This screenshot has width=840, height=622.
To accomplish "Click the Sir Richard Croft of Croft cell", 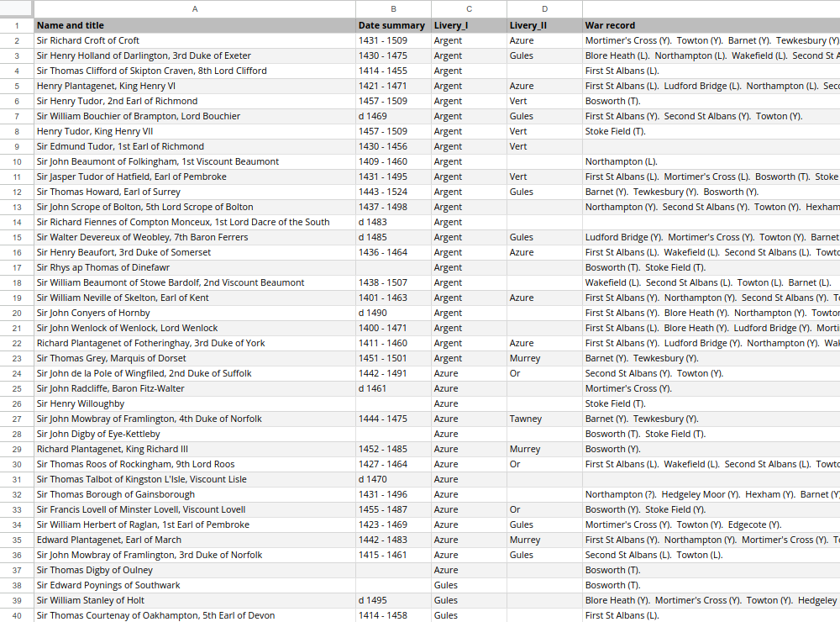I will point(195,40).
